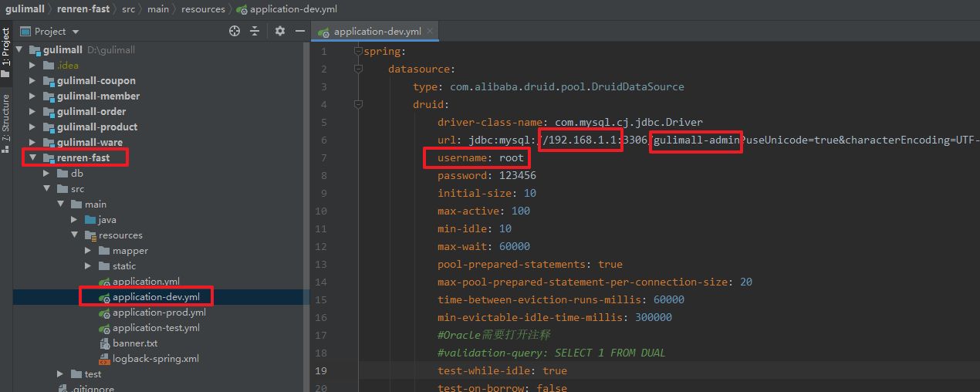The image size is (980, 392).
Task: Collapse the main folder
Action: 60,204
